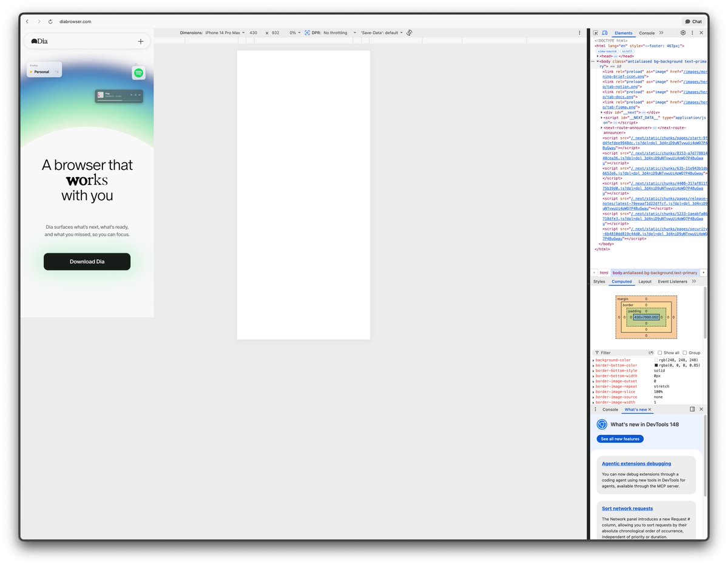Screen dimensions: 728x566
Task: Switch to the top Console tab
Action: [647, 33]
